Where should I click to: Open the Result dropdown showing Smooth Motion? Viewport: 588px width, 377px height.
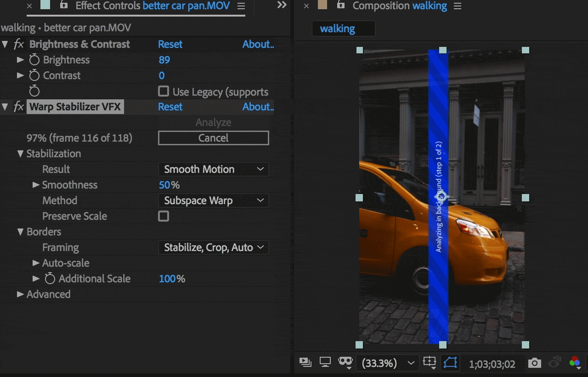tap(213, 169)
